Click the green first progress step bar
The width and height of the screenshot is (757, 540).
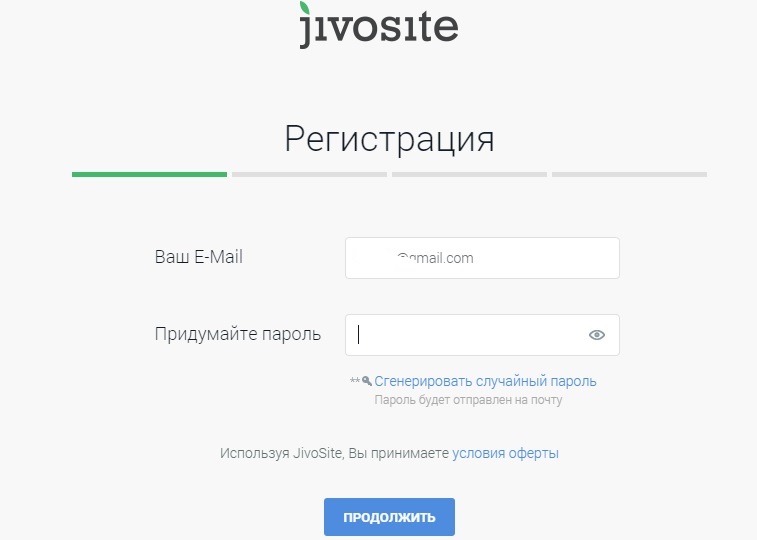149,175
